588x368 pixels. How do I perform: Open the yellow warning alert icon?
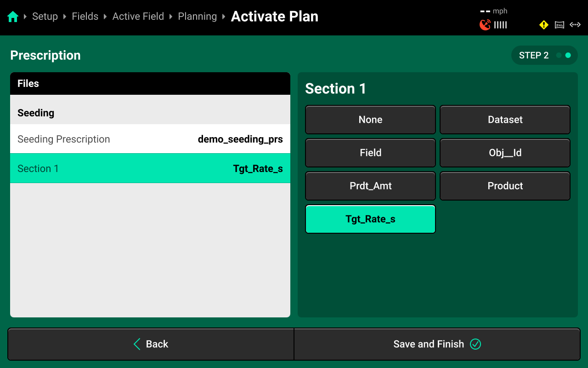tap(544, 25)
